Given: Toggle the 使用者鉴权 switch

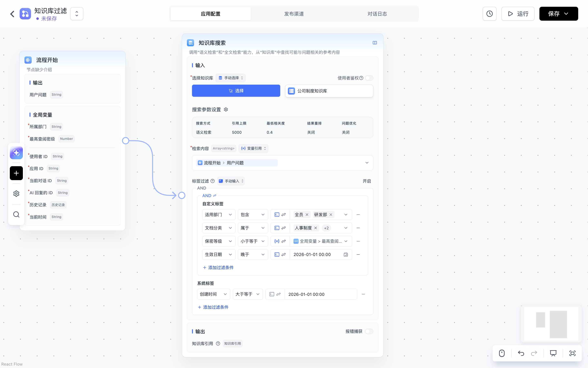Looking at the screenshot, I should point(369,78).
